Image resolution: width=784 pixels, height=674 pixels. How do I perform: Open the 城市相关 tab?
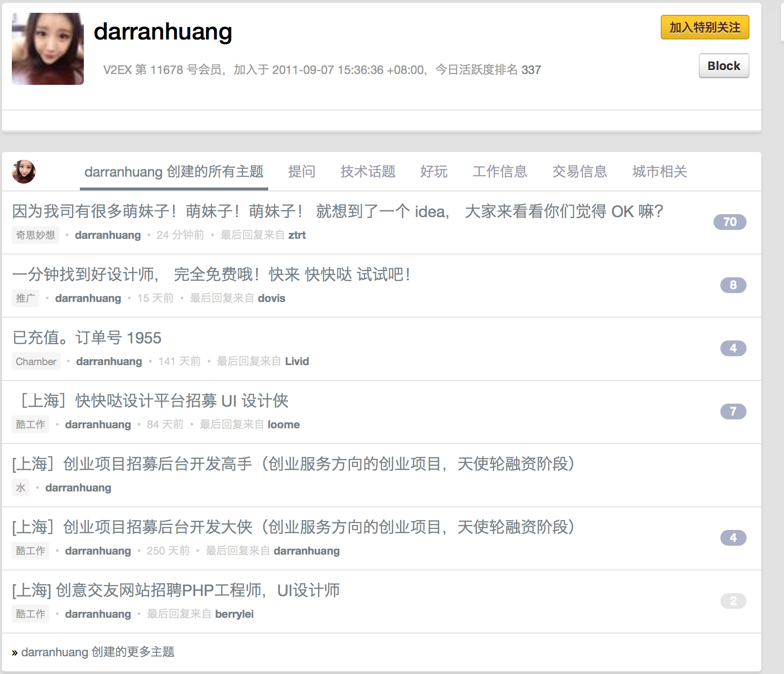click(x=659, y=172)
